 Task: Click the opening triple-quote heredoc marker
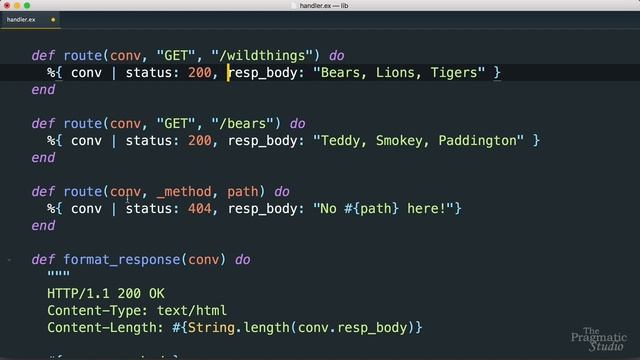click(x=58, y=274)
